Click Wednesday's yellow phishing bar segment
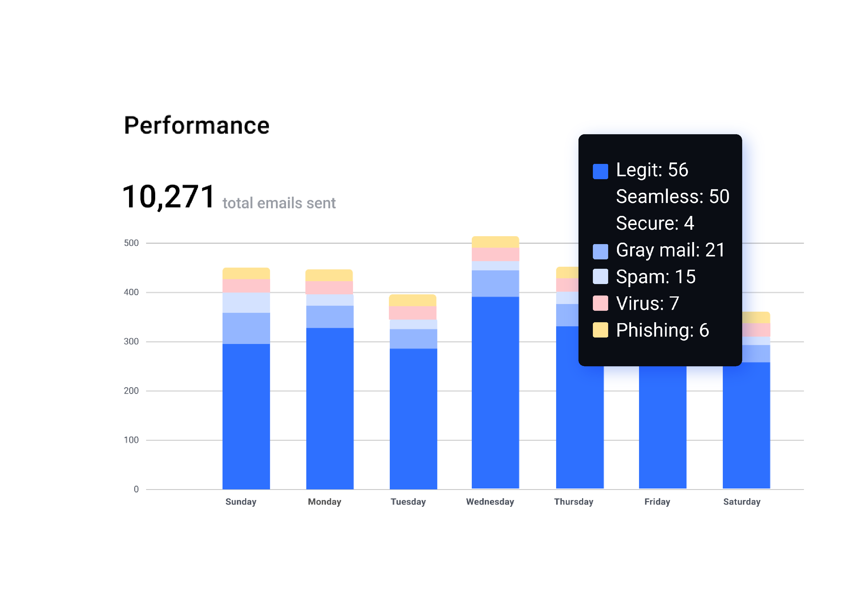The height and width of the screenshot is (606, 868). (x=495, y=242)
